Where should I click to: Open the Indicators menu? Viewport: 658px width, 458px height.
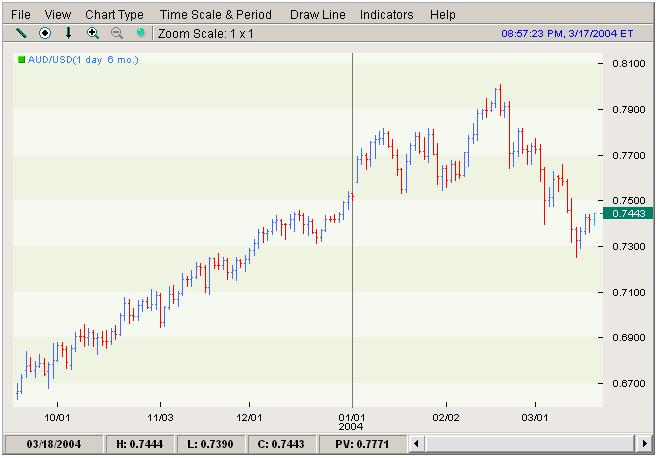(386, 15)
